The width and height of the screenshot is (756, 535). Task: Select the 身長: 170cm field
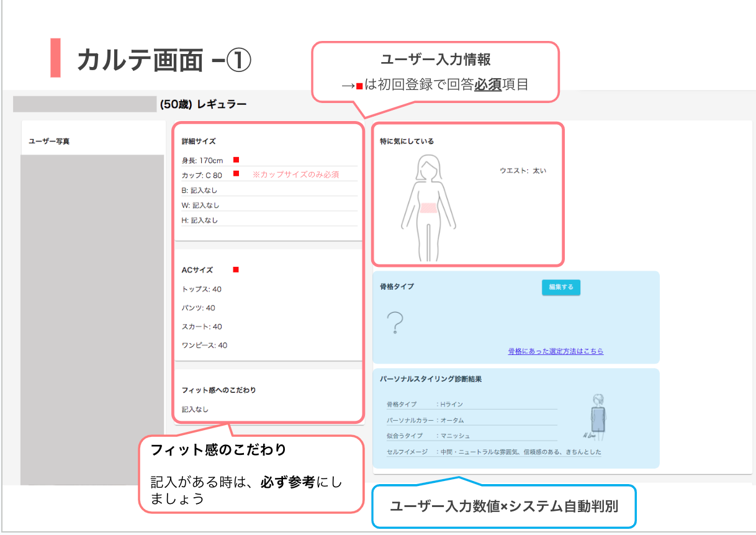click(x=202, y=161)
